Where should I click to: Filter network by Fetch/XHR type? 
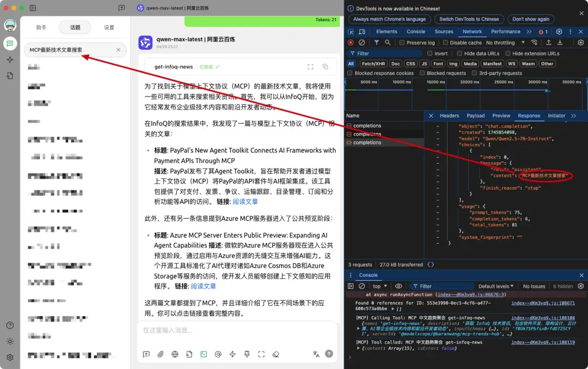coord(373,64)
